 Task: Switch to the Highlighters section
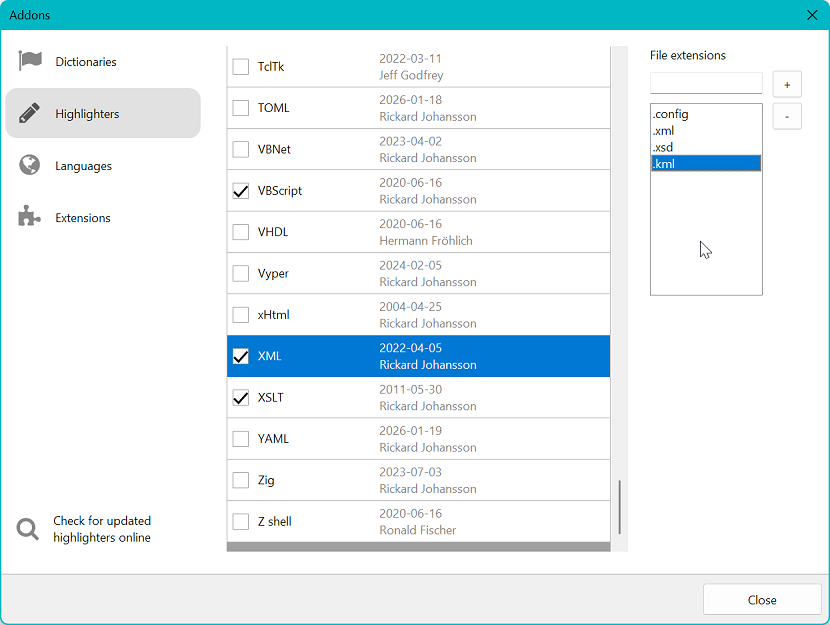click(103, 113)
